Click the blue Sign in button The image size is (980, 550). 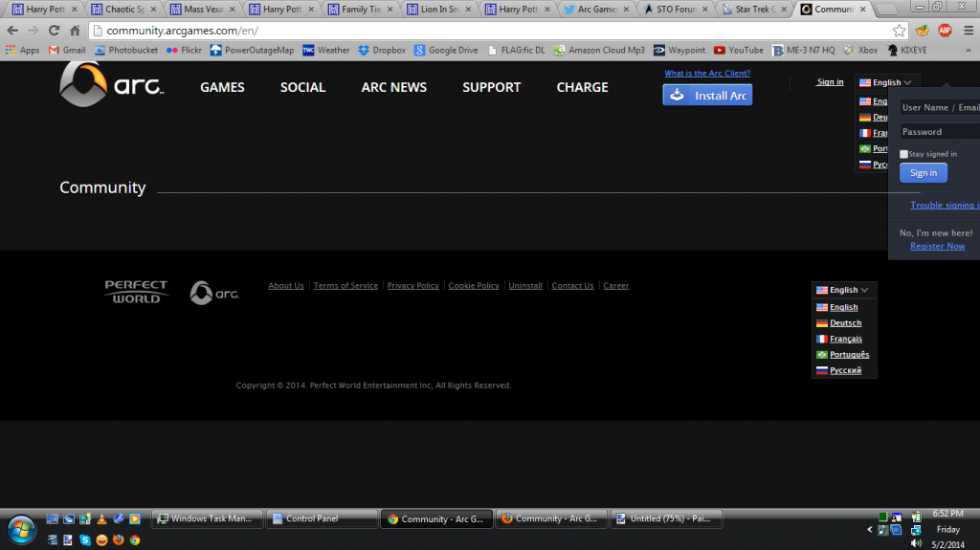click(924, 173)
